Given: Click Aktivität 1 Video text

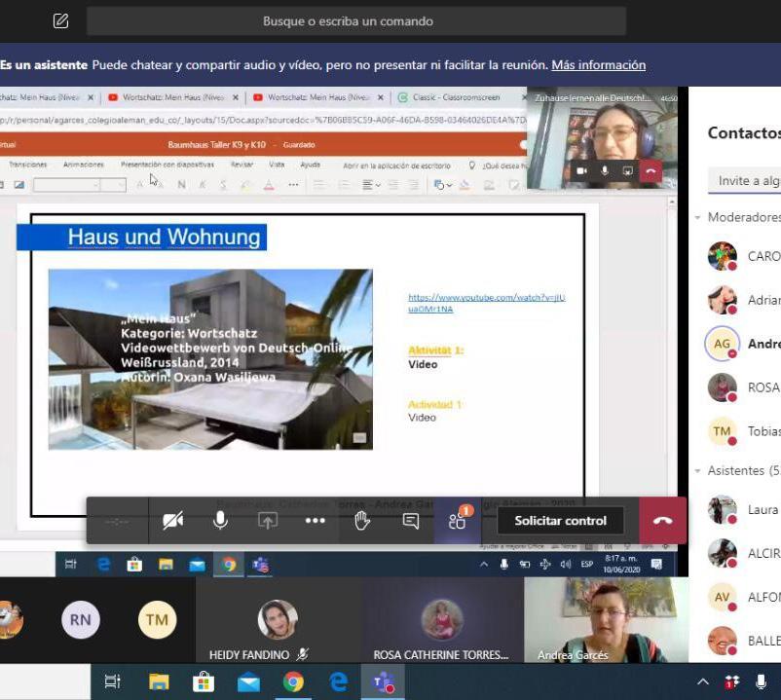Looking at the screenshot, I should pyautogui.click(x=435, y=357).
